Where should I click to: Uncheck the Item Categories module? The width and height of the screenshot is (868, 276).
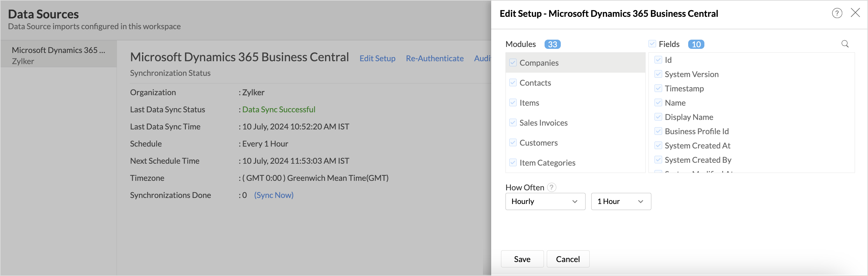[513, 162]
